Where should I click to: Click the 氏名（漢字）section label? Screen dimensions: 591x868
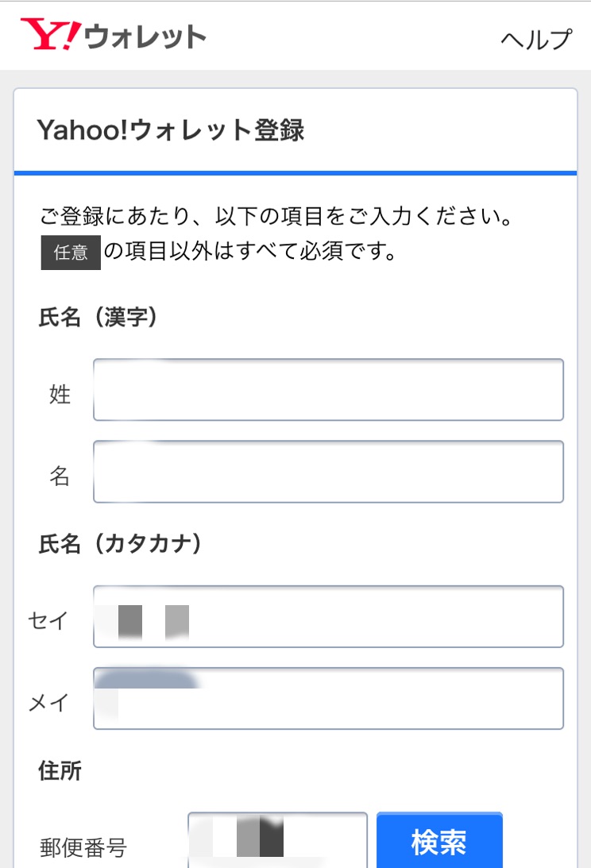(98, 317)
